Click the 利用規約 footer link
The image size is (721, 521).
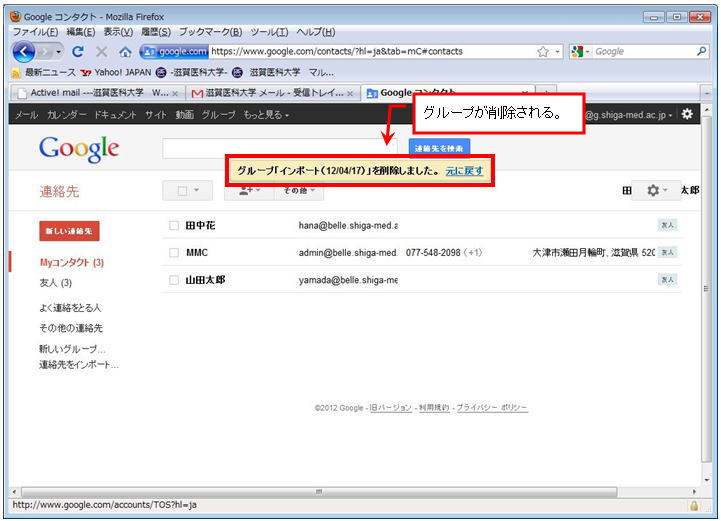click(434, 408)
